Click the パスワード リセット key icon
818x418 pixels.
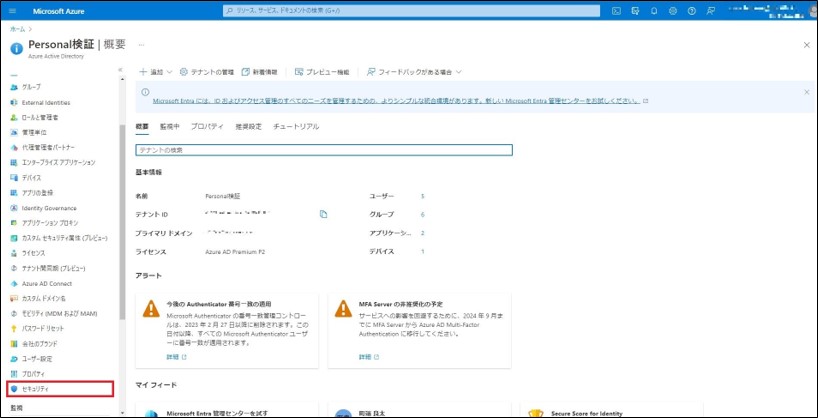point(14,329)
